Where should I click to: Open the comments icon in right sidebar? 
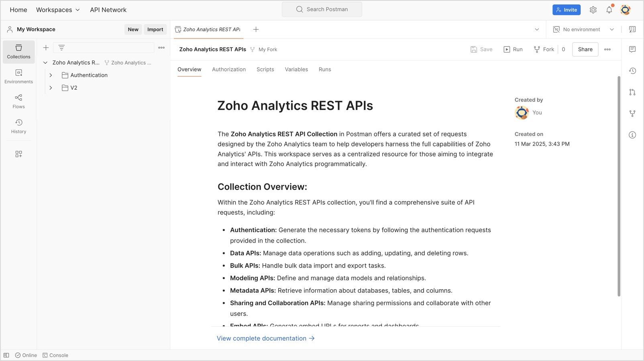[x=632, y=49]
